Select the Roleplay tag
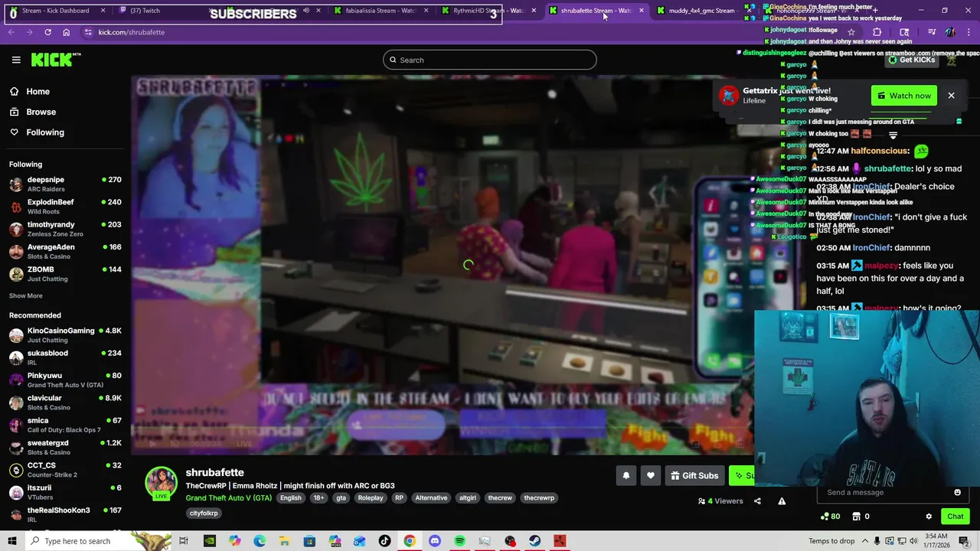The width and height of the screenshot is (980, 551). coord(371,497)
